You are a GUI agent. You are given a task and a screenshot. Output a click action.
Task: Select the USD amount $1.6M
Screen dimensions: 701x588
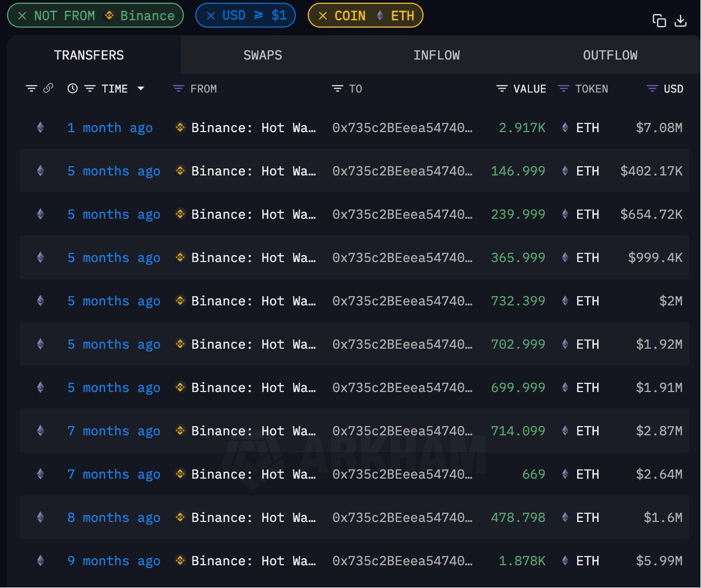pyautogui.click(x=663, y=517)
